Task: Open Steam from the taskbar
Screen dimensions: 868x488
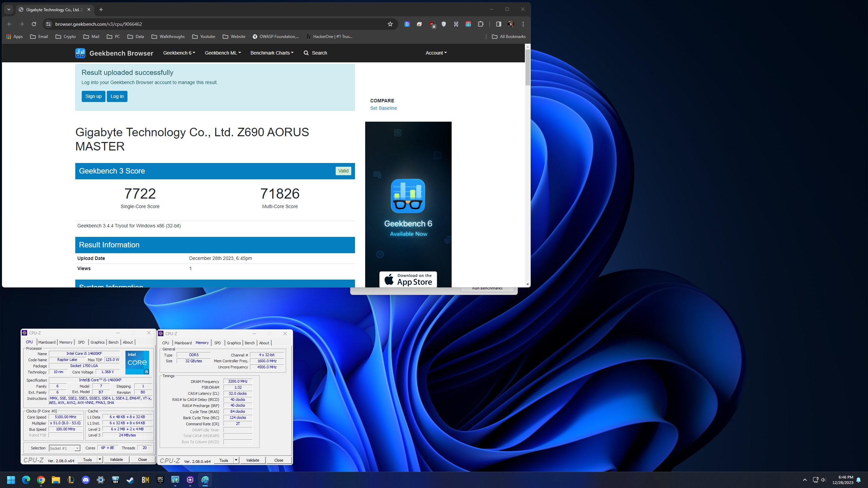Action: tap(131, 480)
